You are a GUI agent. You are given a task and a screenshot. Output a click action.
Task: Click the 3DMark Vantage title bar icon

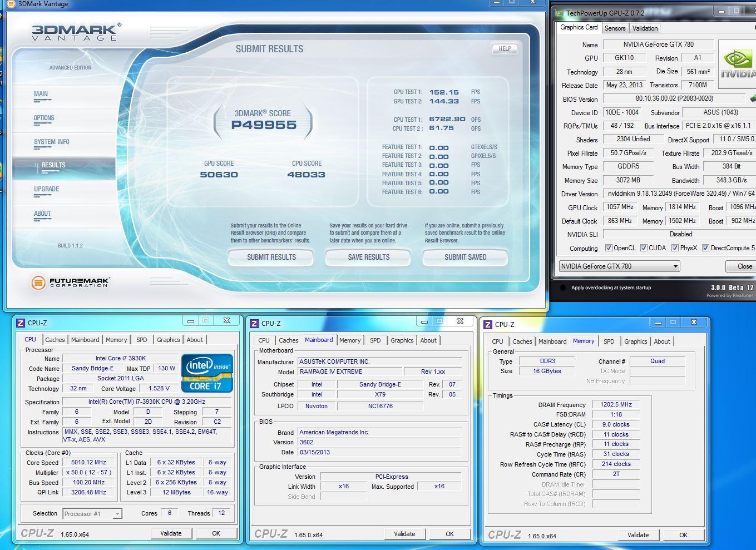pyautogui.click(x=10, y=4)
